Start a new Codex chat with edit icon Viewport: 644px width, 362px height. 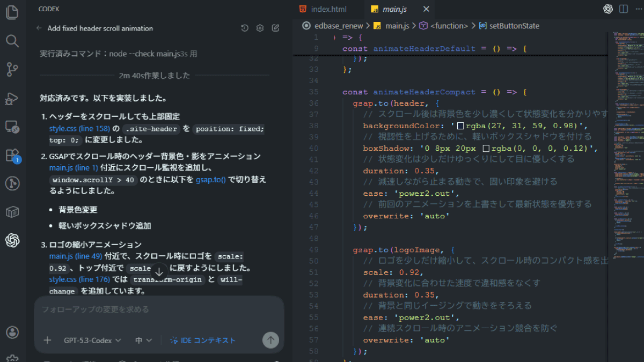275,28
